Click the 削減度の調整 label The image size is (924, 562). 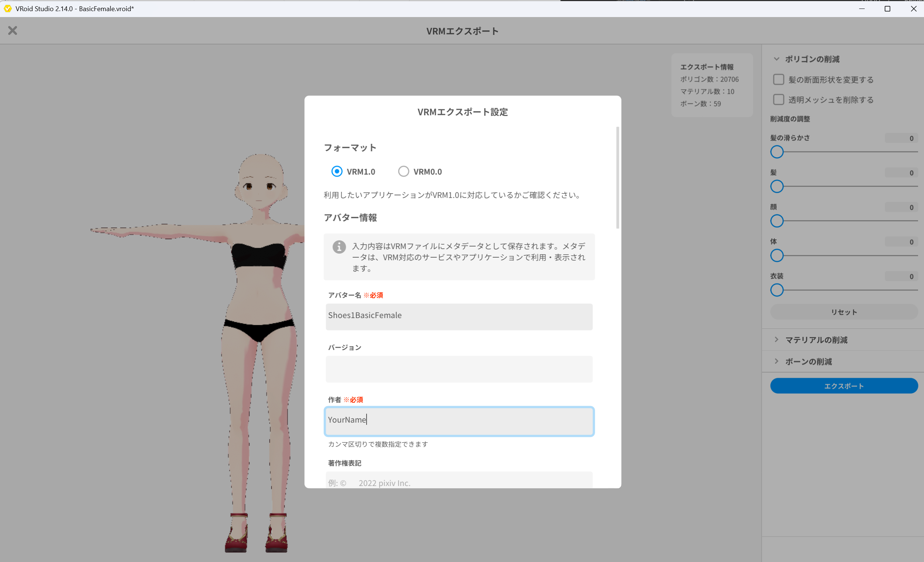790,119
